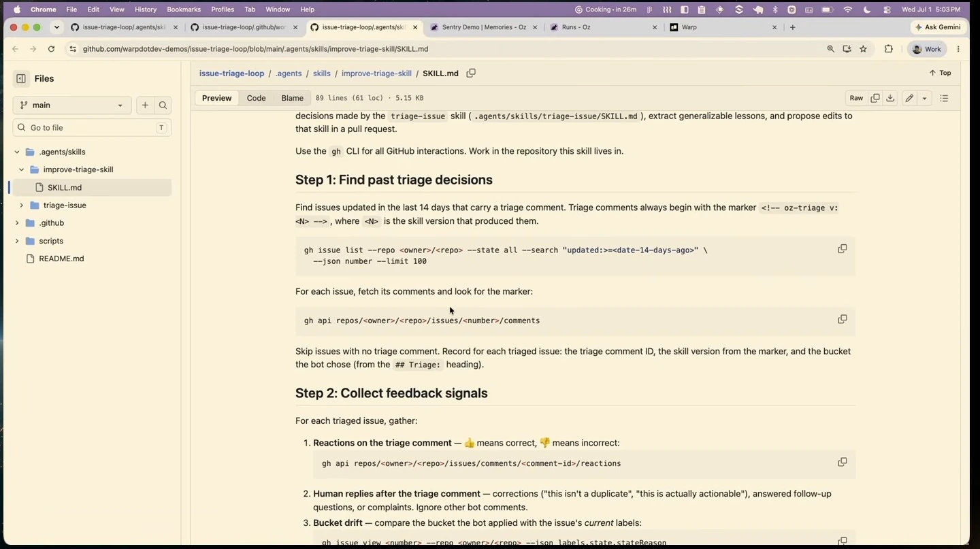The image size is (980, 549).
Task: Open Chrome's tab search chevron
Action: coord(56,27)
